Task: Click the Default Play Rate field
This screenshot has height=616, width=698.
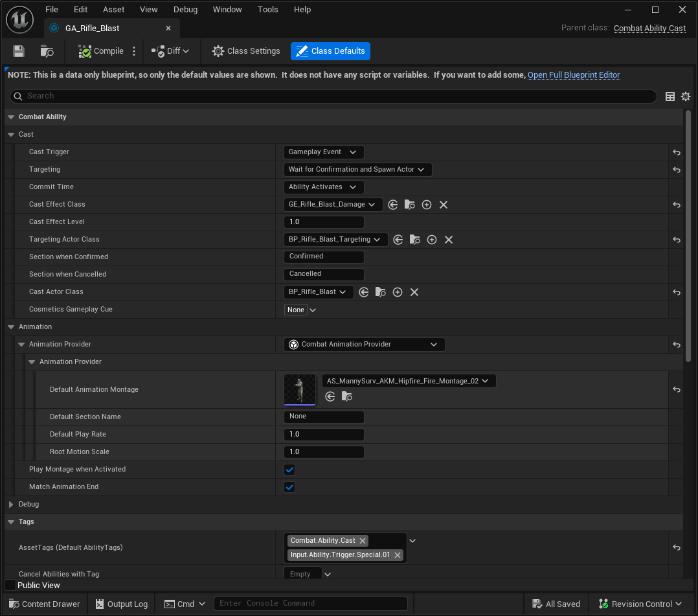Action: click(324, 435)
